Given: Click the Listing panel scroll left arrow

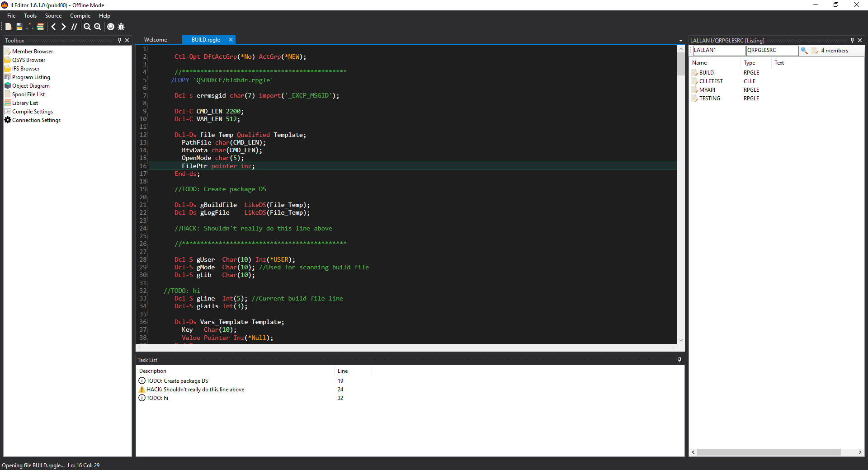Looking at the screenshot, I should pyautogui.click(x=693, y=452).
